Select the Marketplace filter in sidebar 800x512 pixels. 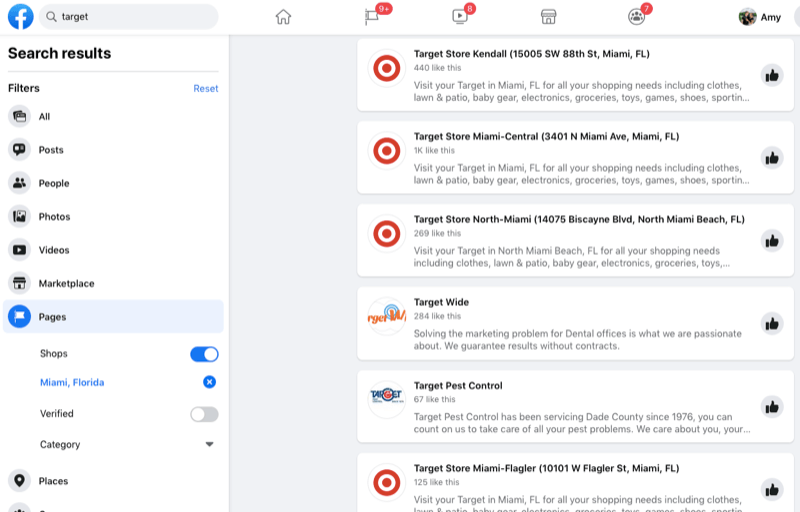coord(113,283)
